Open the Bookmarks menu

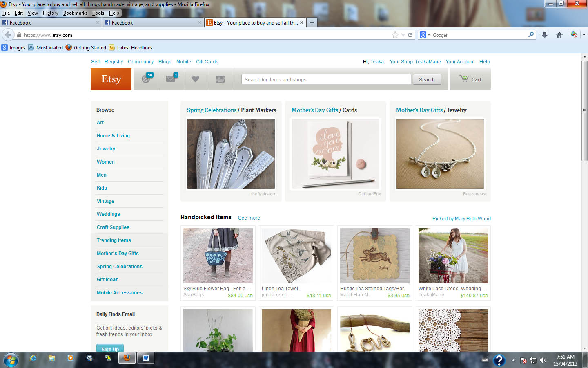pos(75,13)
